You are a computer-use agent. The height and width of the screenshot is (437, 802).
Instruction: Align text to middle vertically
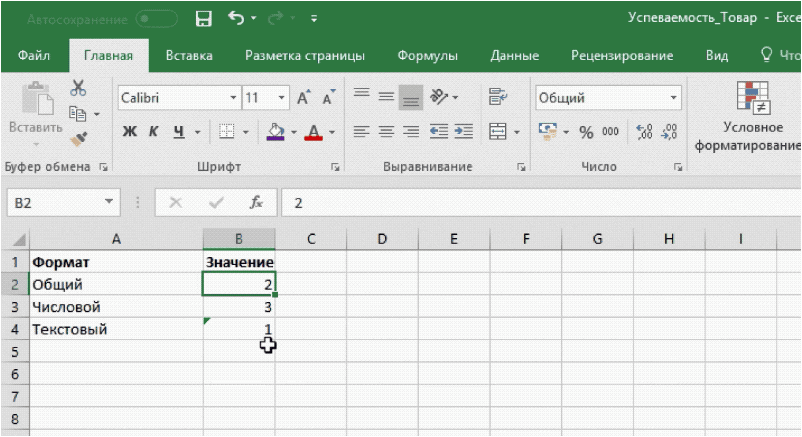pyautogui.click(x=386, y=96)
